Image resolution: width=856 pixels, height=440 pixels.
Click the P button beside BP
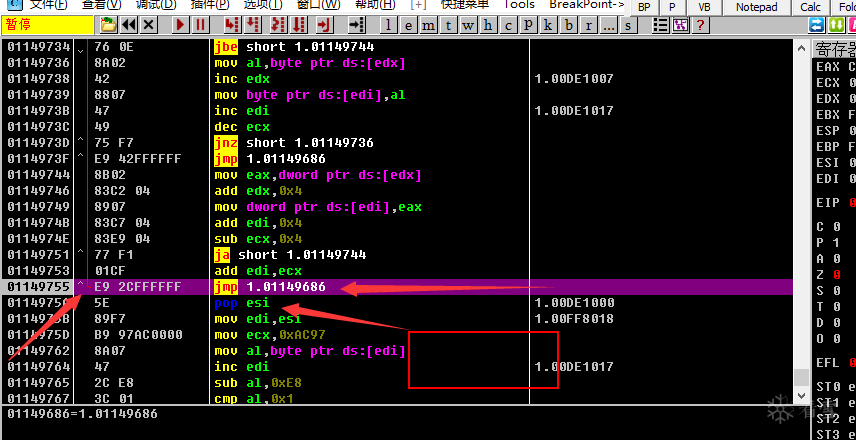pyautogui.click(x=672, y=7)
